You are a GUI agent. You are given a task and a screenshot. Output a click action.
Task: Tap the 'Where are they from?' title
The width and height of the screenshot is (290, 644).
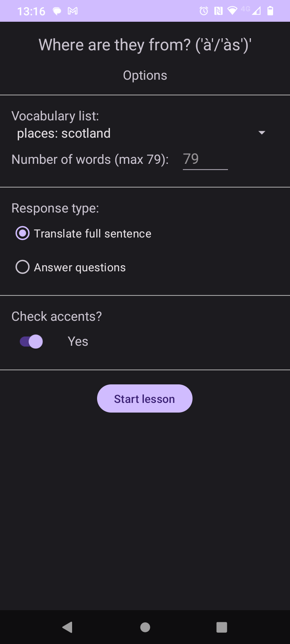coord(145,45)
